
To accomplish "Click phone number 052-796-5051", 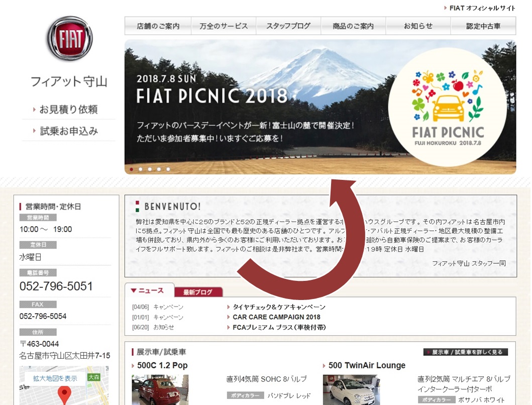I will pyautogui.click(x=56, y=286).
